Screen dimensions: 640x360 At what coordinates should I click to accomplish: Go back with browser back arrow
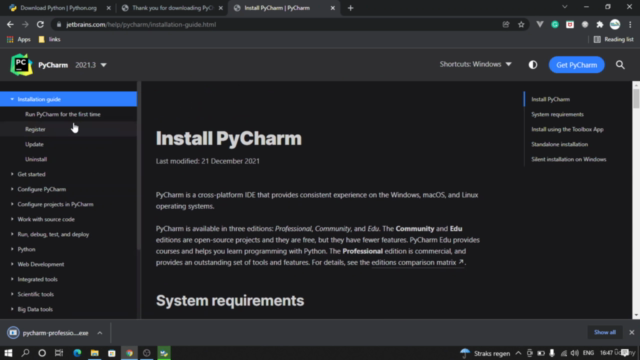[x=10, y=24]
